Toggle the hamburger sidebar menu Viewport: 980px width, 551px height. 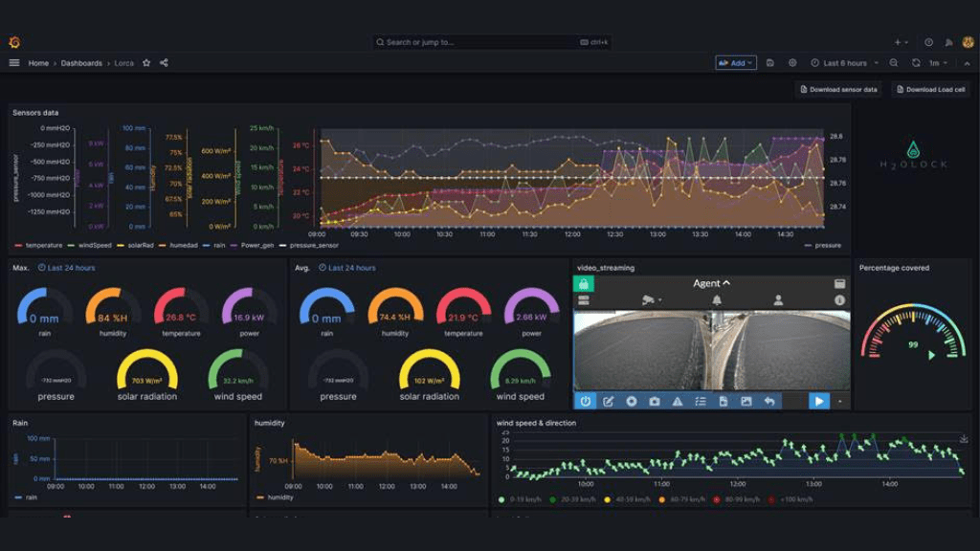point(13,63)
